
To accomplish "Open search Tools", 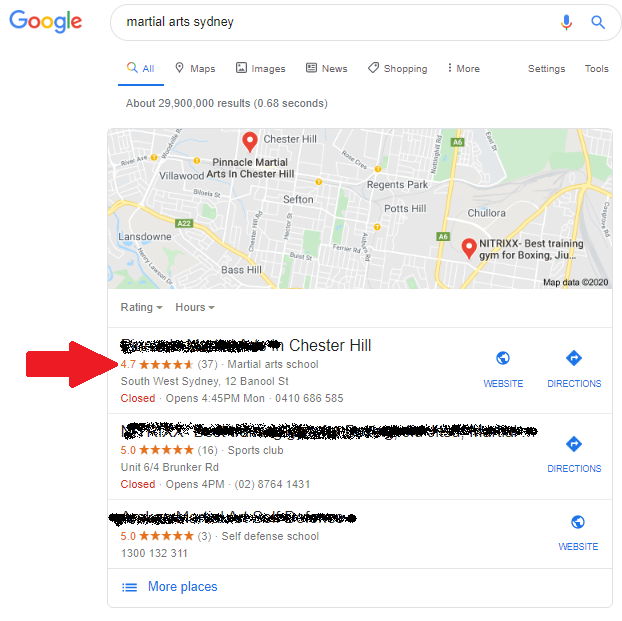I will (x=596, y=68).
